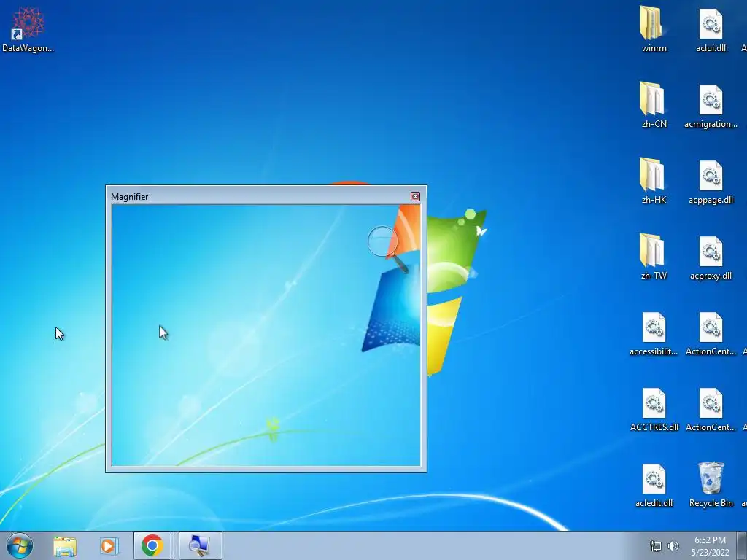Viewport: 747px width, 560px height.
Task: Open Google Chrome from taskbar
Action: [152, 545]
